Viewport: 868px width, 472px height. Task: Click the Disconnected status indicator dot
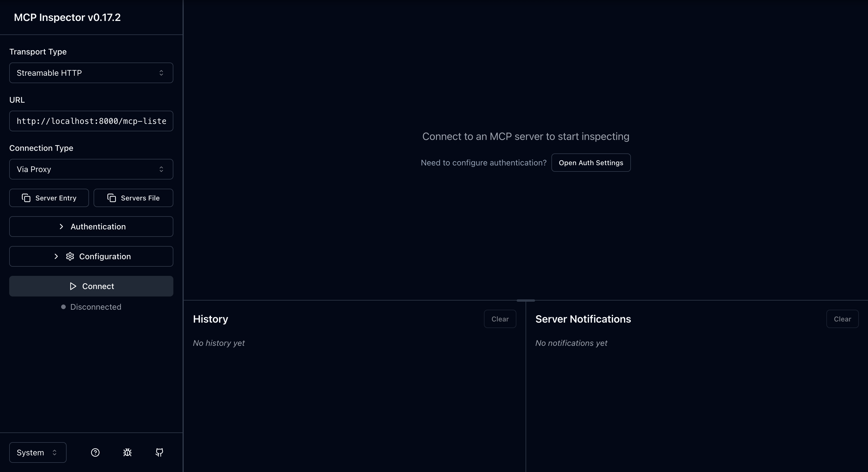coord(63,307)
